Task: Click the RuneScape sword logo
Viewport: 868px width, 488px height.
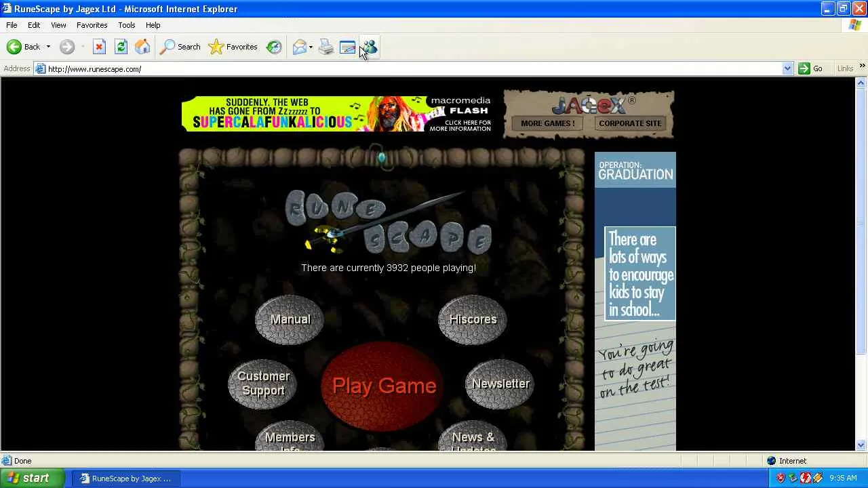Action: [x=388, y=222]
